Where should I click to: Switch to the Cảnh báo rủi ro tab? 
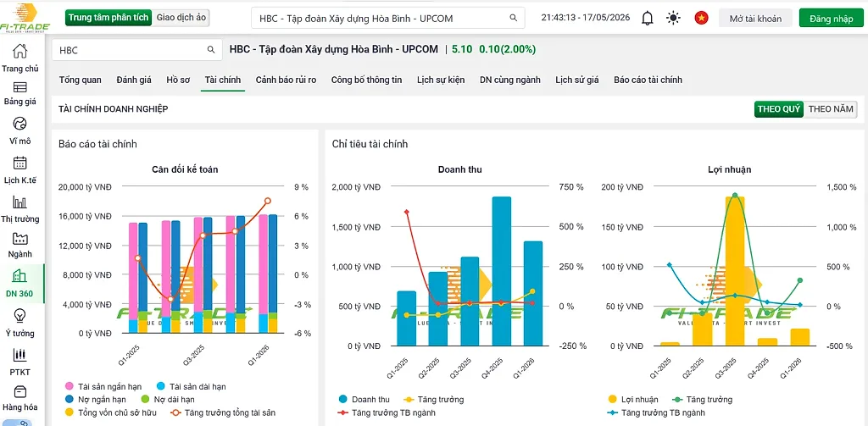[286, 80]
